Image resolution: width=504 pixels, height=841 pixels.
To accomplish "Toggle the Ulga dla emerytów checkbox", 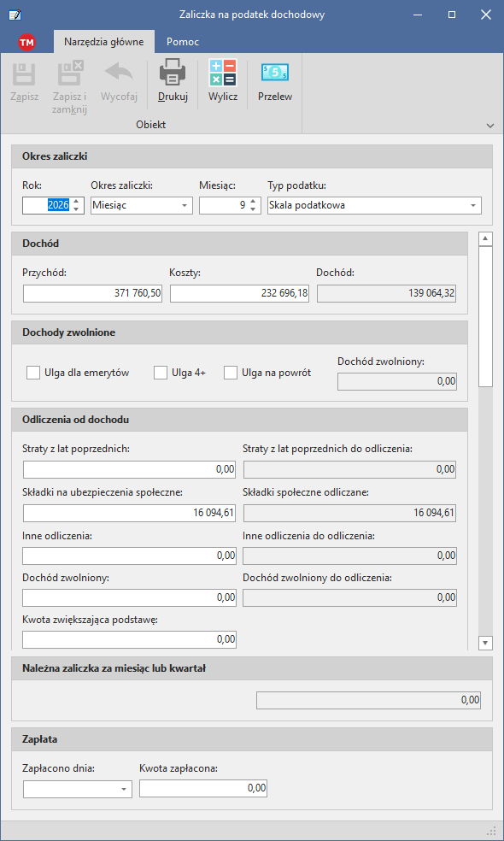I will 33,373.
